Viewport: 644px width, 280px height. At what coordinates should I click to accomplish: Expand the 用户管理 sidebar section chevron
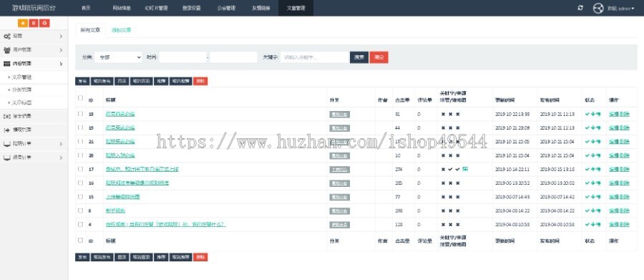[61, 50]
